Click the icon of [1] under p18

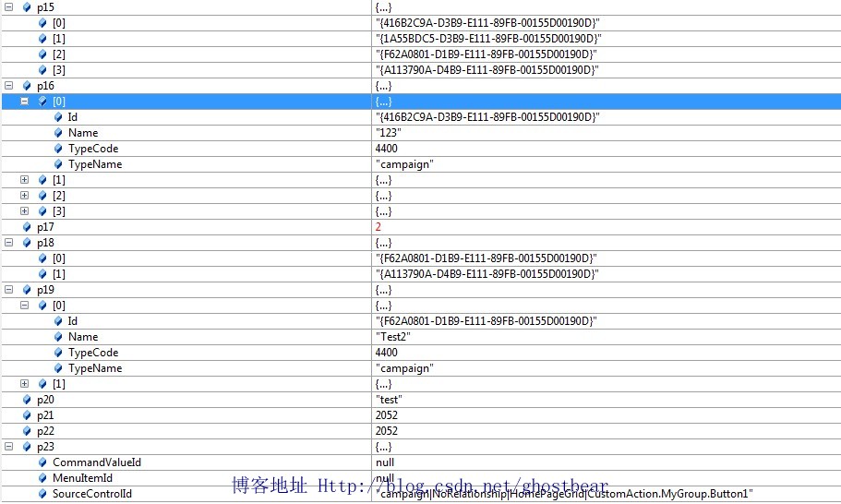tap(42, 274)
